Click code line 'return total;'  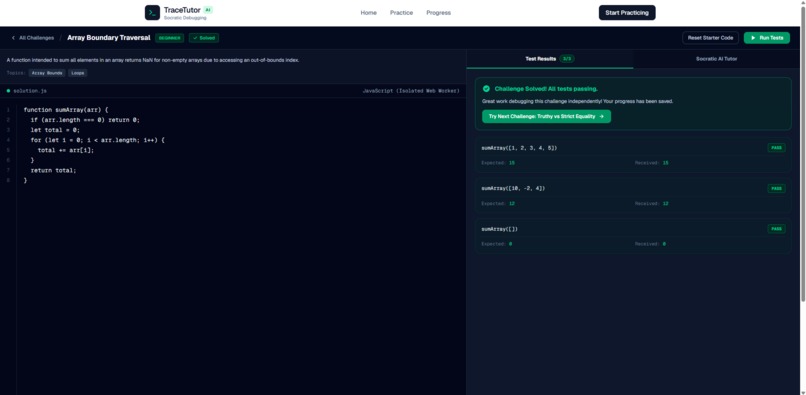pos(53,170)
